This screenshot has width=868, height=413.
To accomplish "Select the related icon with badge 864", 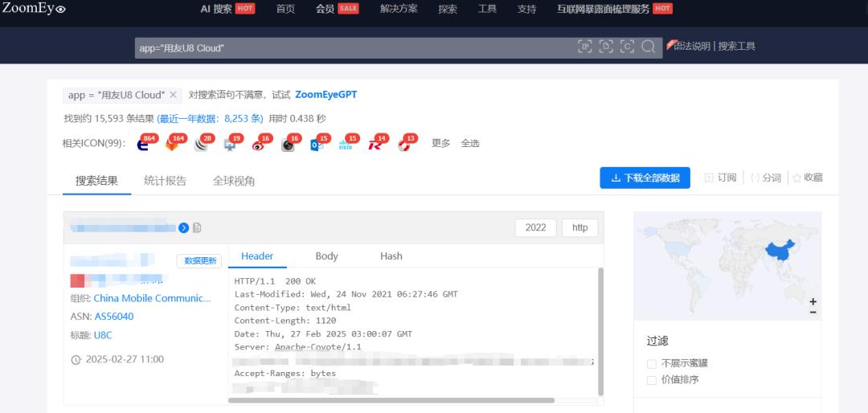I will tap(143, 145).
